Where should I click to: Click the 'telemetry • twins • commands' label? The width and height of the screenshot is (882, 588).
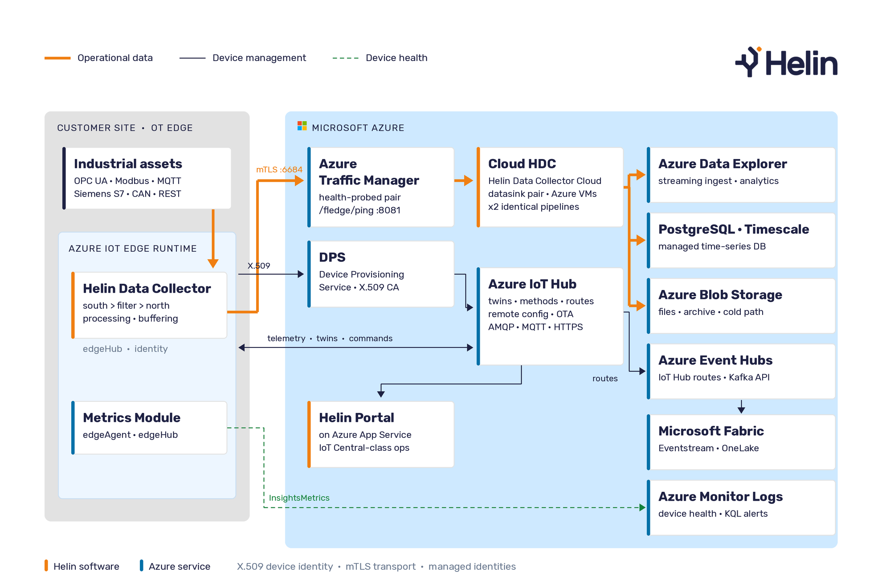click(330, 339)
